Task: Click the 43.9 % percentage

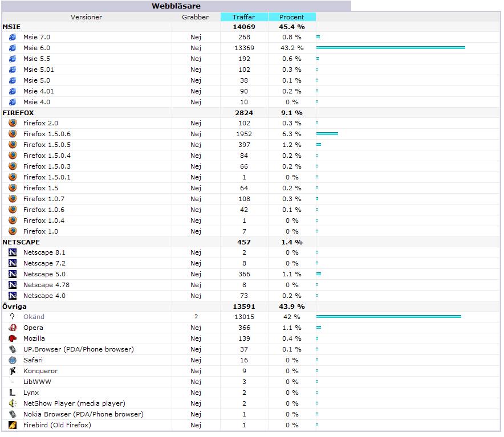Action: (292, 307)
